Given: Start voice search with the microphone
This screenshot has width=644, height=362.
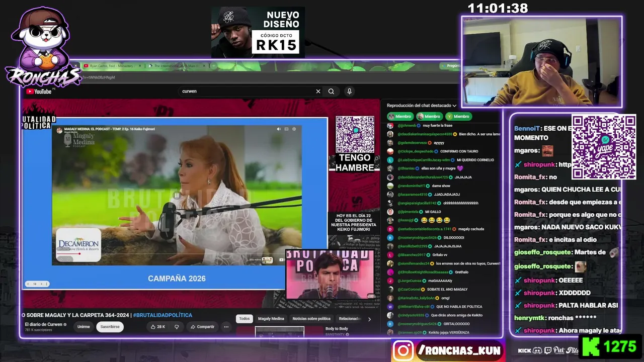Looking at the screenshot, I should point(349,92).
